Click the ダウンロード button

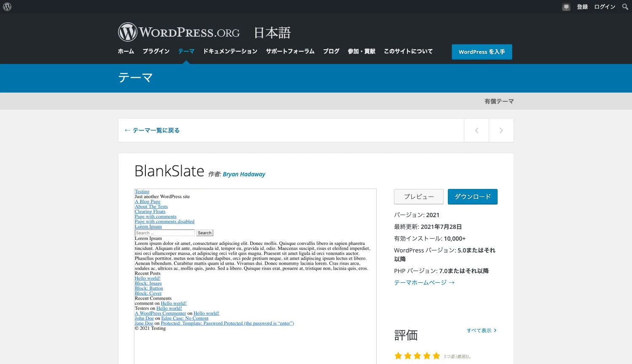click(x=473, y=197)
